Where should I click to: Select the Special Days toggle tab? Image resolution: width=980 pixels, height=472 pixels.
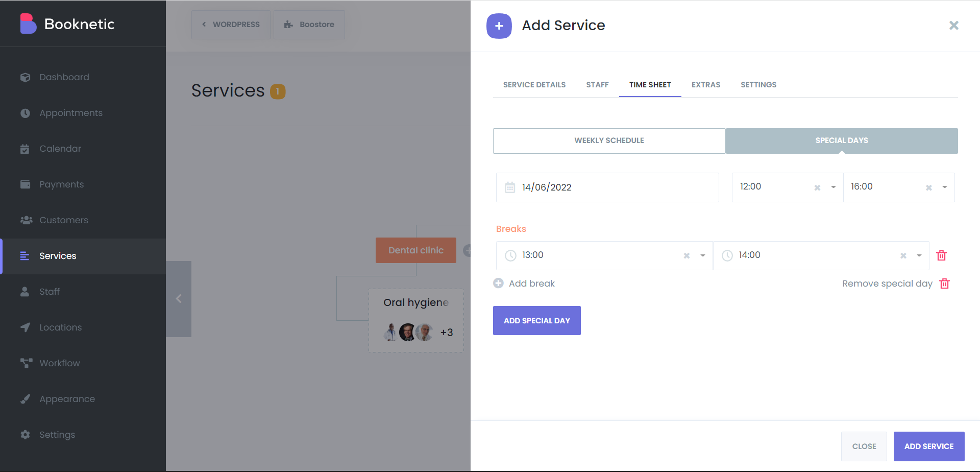pos(842,140)
